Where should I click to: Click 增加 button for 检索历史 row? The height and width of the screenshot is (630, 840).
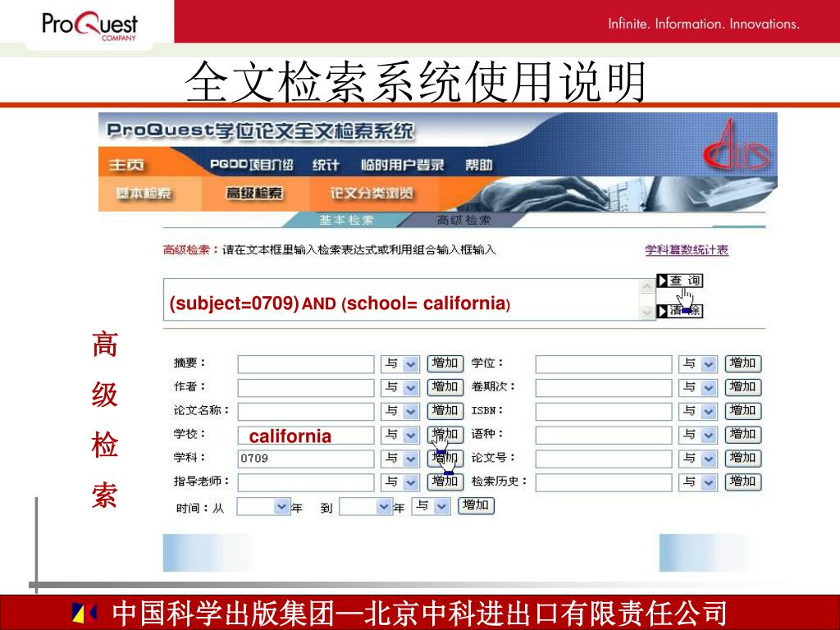coord(743,482)
